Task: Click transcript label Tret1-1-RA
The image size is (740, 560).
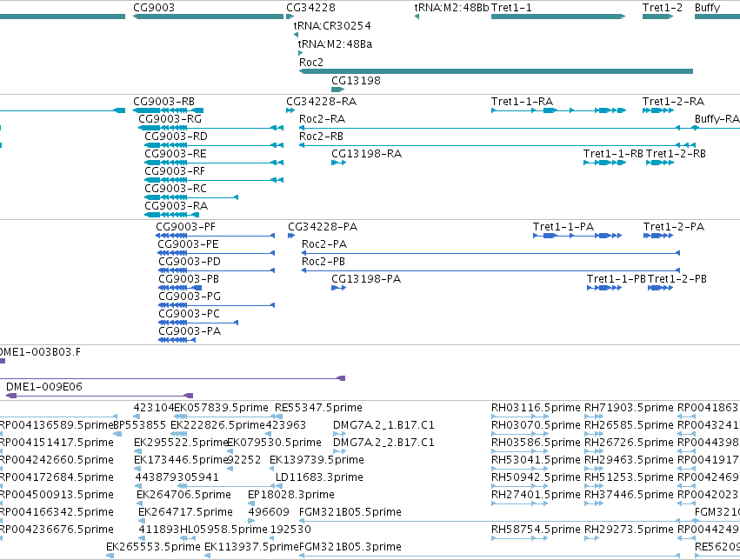Action: click(x=522, y=102)
